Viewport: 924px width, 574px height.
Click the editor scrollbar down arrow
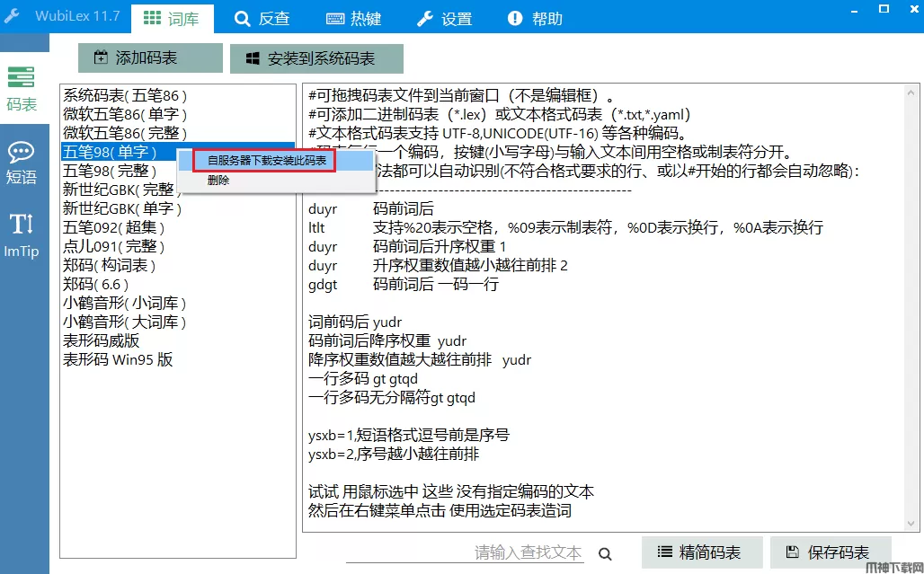pos(911,524)
